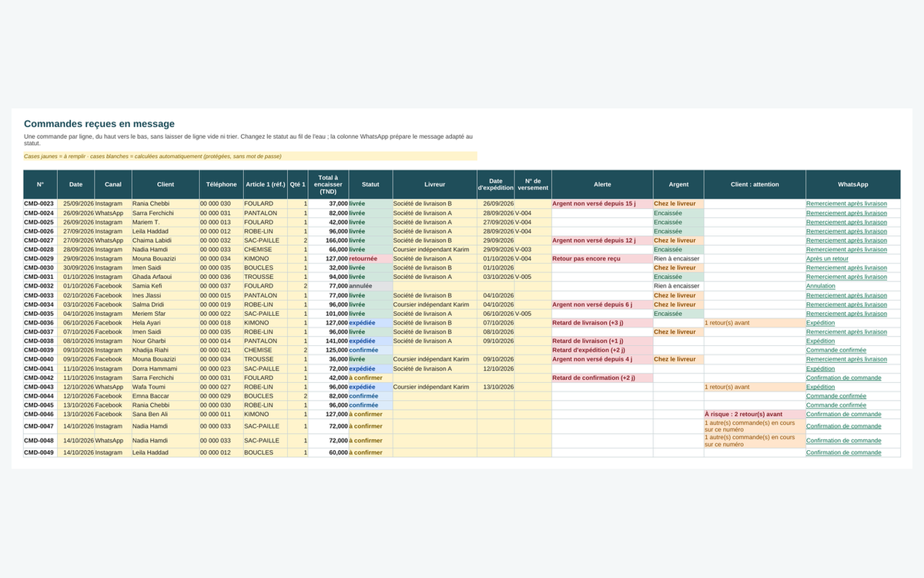
Task: Open the 'Expédition' link for CMD-0036
Action: pyautogui.click(x=820, y=323)
